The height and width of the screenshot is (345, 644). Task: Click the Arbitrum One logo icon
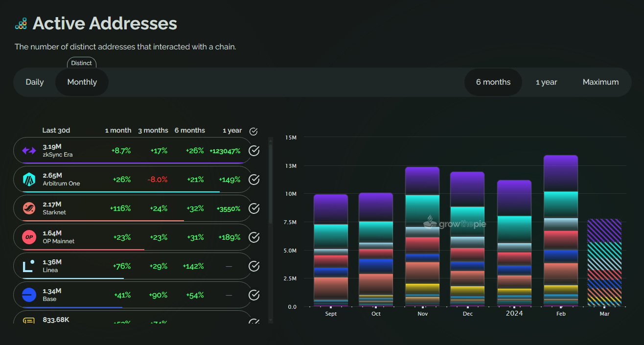29,180
